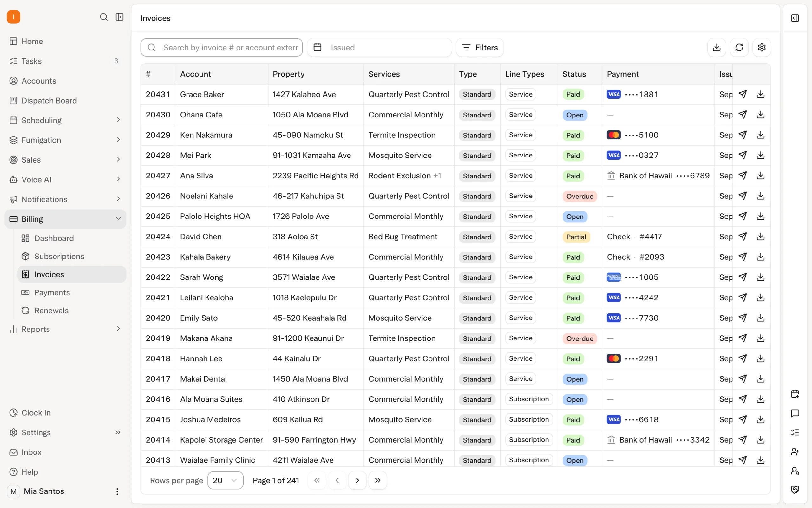Click the Overdue status for invoice 20419
Screen dimensions: 812x508
580,338
